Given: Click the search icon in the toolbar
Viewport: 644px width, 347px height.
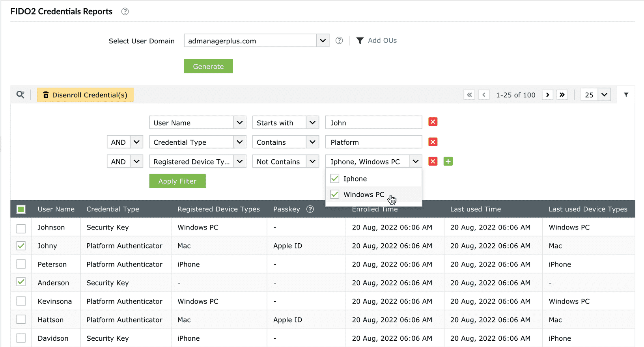Looking at the screenshot, I should coord(20,95).
